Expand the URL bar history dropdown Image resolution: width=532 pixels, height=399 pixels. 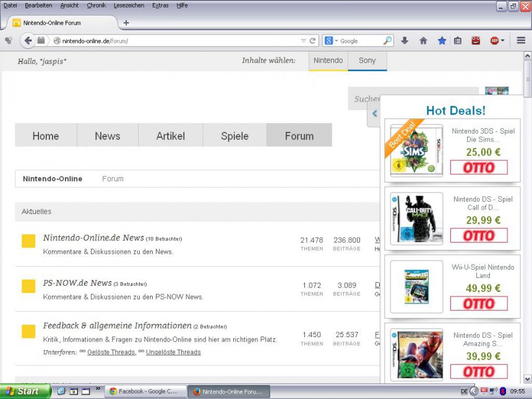tap(303, 41)
